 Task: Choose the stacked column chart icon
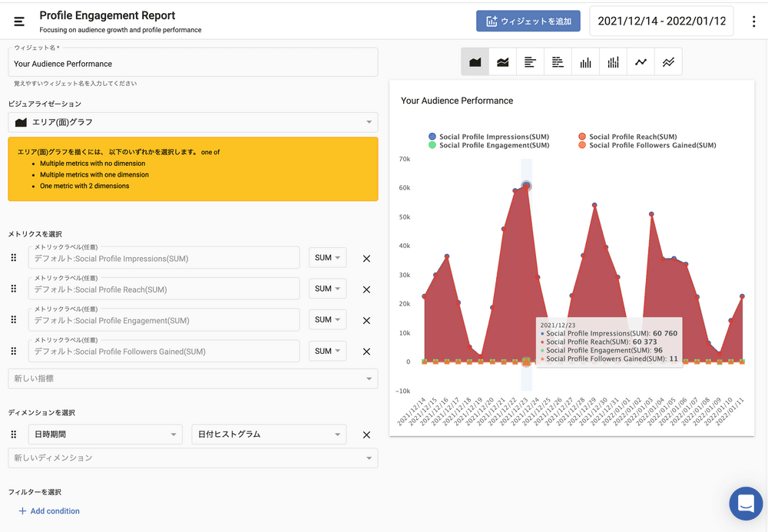tap(614, 62)
